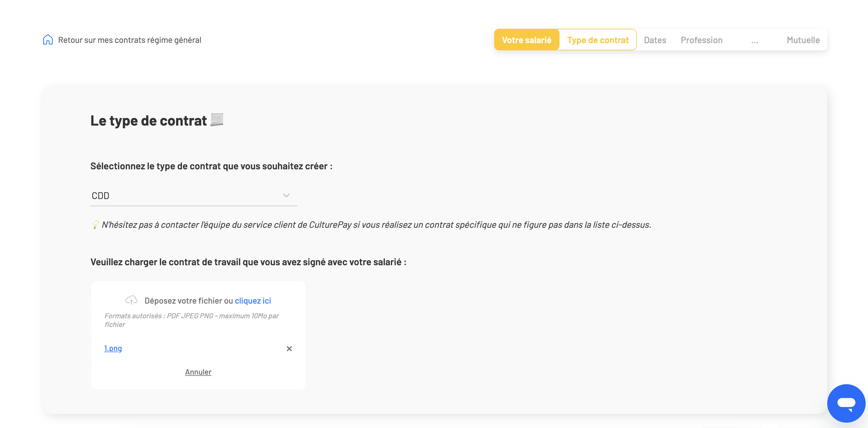Open Retour sur mes contrats régime général

(x=129, y=40)
